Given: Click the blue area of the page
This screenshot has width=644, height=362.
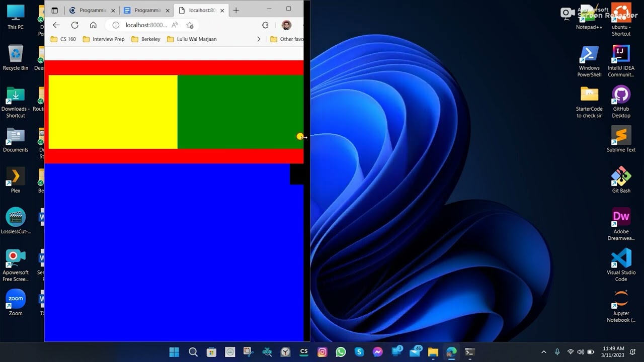Looking at the screenshot, I should pyautogui.click(x=174, y=252).
